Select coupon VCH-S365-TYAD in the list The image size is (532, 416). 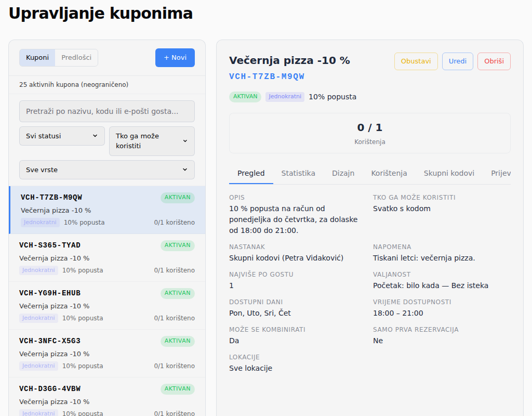(x=107, y=258)
